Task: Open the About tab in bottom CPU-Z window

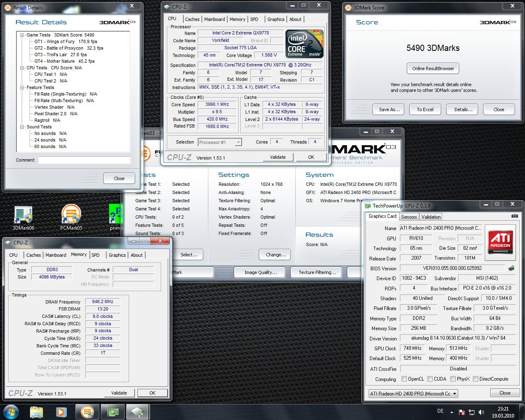Action: point(137,255)
